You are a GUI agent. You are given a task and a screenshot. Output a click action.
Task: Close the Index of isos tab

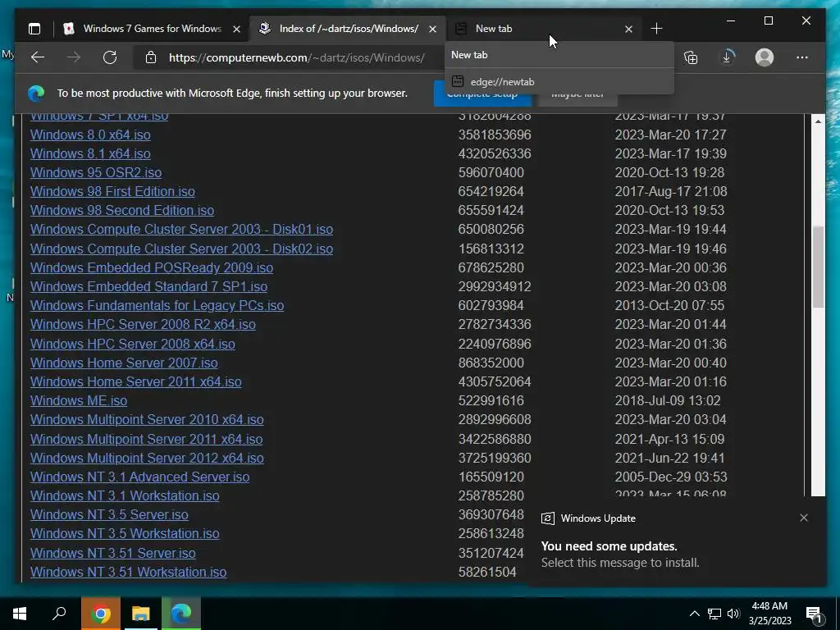point(432,29)
